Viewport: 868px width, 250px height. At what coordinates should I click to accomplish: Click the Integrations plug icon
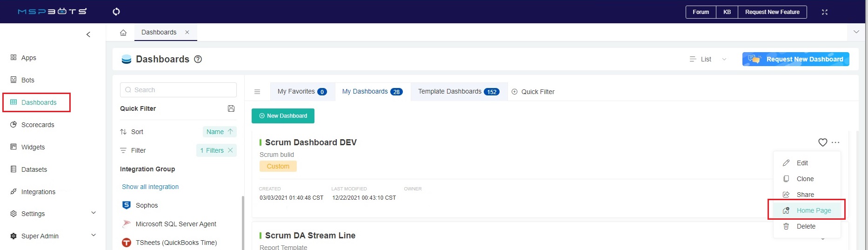pos(13,191)
